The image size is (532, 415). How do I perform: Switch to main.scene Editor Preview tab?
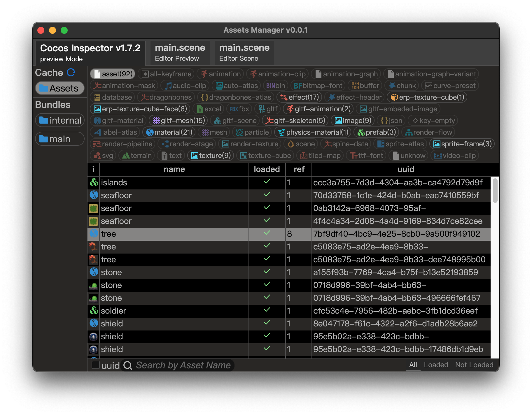point(180,53)
